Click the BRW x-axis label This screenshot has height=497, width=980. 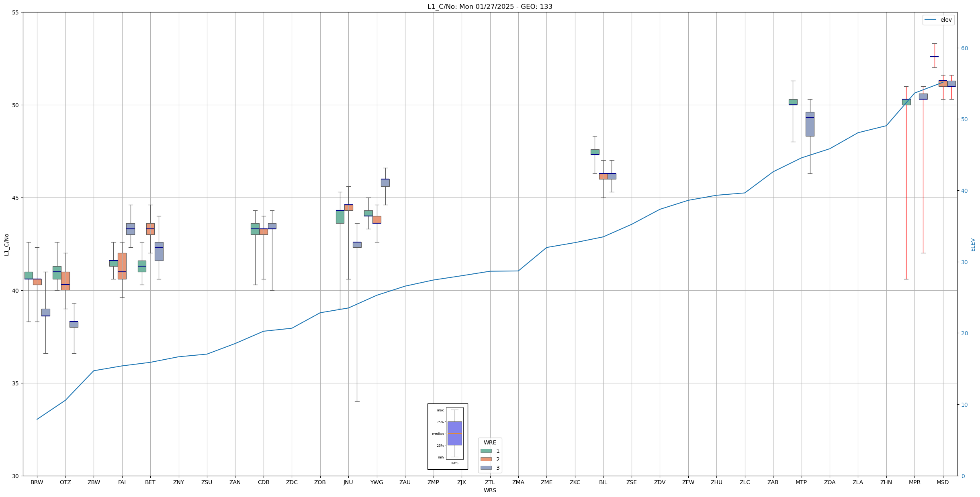[37, 482]
